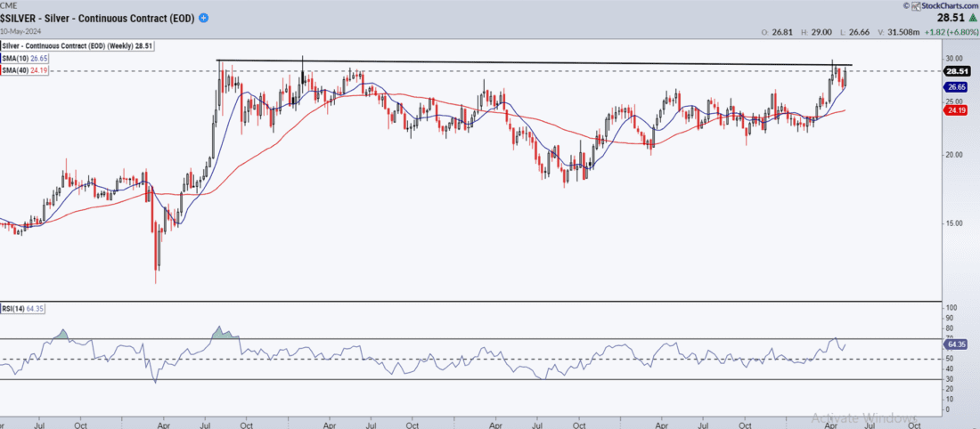This screenshot has height=429, width=980.
Task: Click the black 28.51 price tag on axis
Action: click(956, 71)
